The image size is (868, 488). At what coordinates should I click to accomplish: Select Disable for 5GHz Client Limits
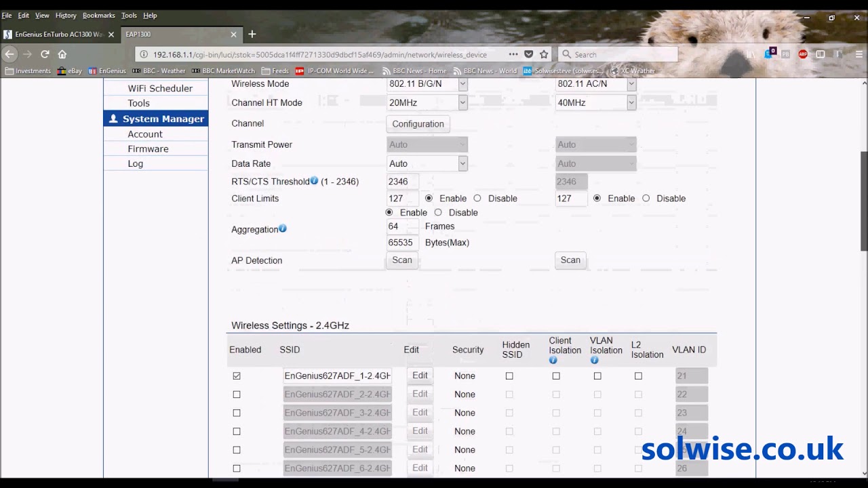(646, 198)
